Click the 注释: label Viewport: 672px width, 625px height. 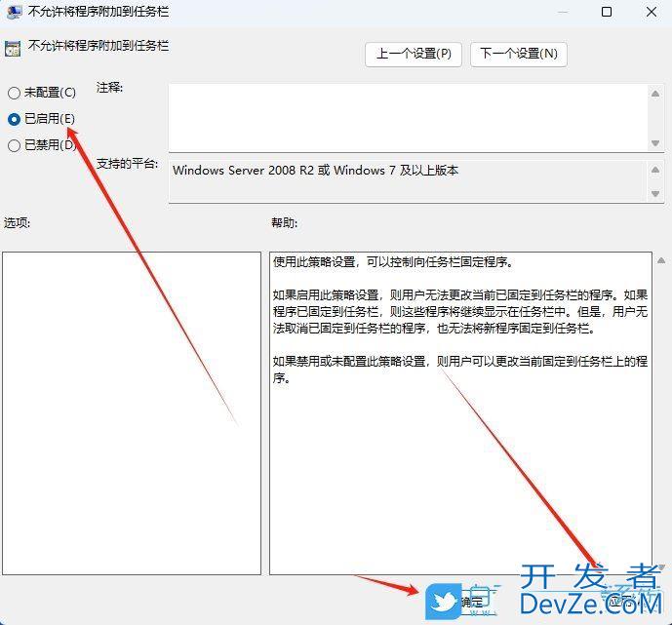(x=109, y=88)
